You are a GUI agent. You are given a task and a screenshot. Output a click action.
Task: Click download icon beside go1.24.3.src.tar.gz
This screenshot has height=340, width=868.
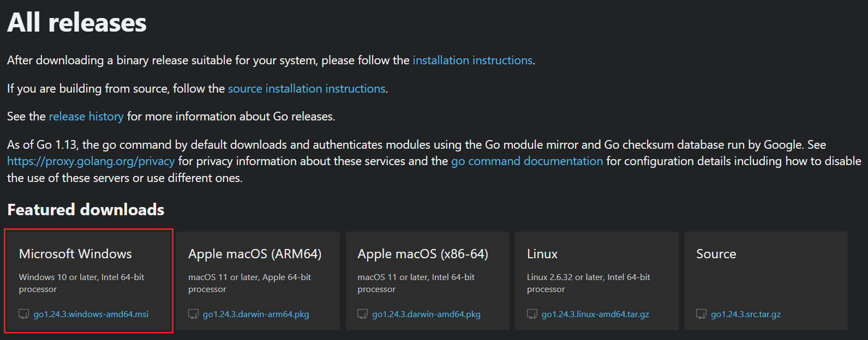701,314
